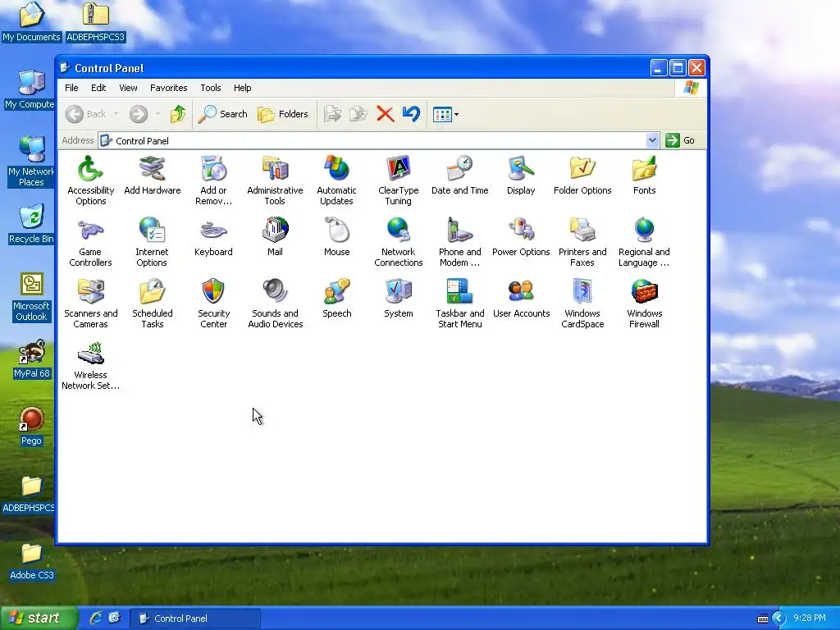Open Scheduled Tasks

(152, 304)
